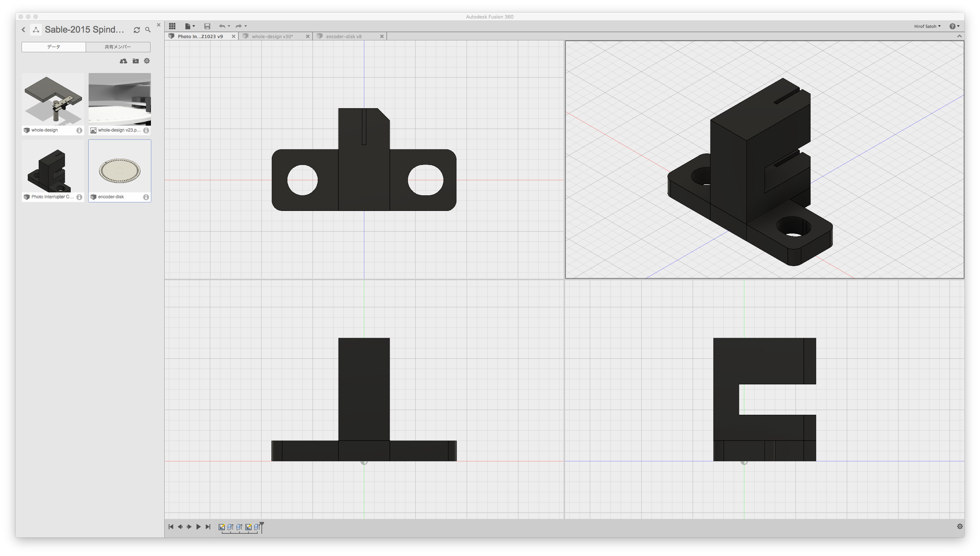Image resolution: width=980 pixels, height=556 pixels.
Task: Open timeline settings gear at bottom right
Action: (x=959, y=527)
